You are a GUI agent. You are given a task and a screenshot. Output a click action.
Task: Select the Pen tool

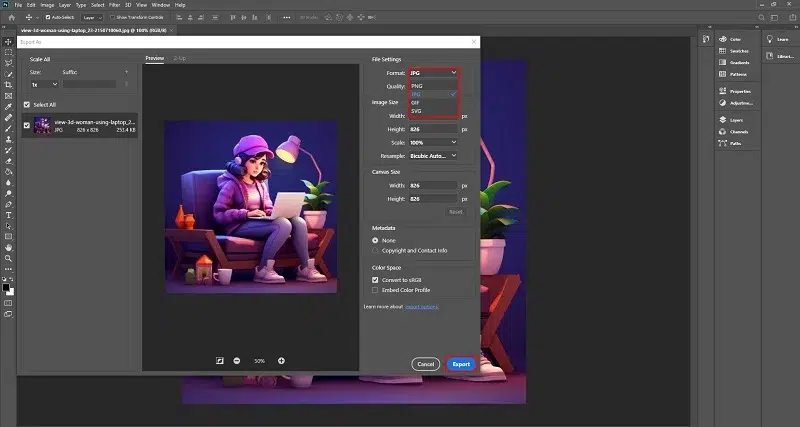pos(8,204)
